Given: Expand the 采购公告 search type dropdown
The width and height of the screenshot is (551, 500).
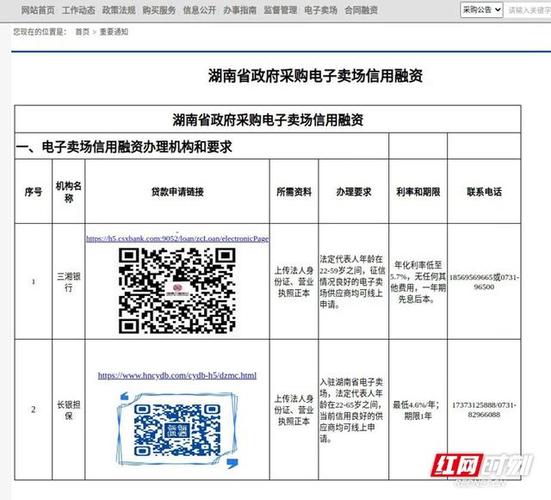Looking at the screenshot, I should coord(481,10).
